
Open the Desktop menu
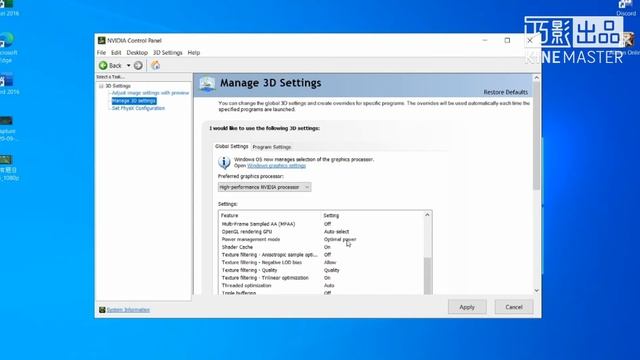(137, 53)
